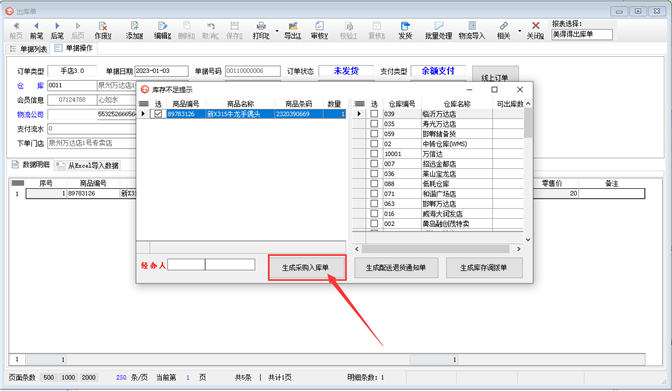The height and width of the screenshot is (391, 672).
Task: Check warehouse 10001 万信达
Action: [x=374, y=153]
